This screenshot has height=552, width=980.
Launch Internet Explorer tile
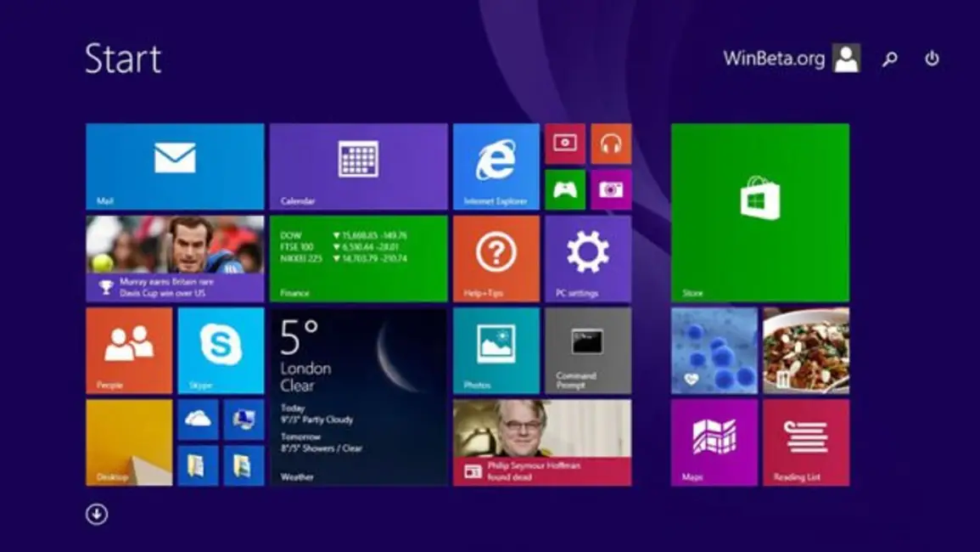click(496, 166)
